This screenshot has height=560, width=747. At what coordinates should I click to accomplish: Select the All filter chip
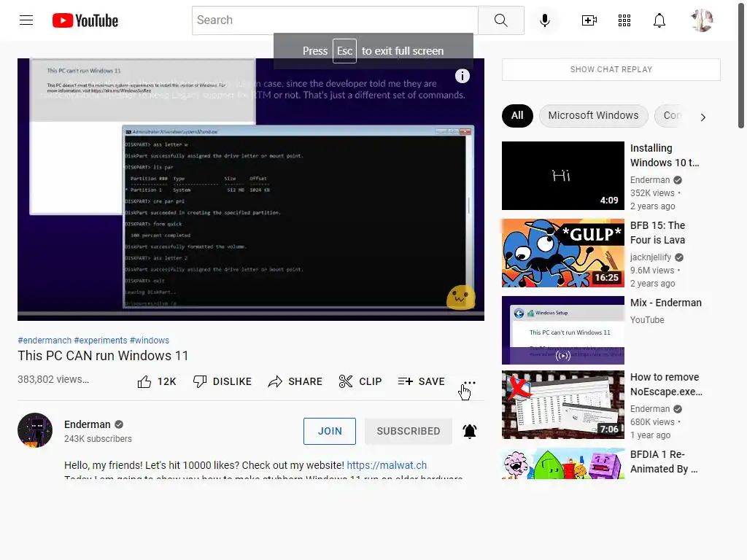517,116
